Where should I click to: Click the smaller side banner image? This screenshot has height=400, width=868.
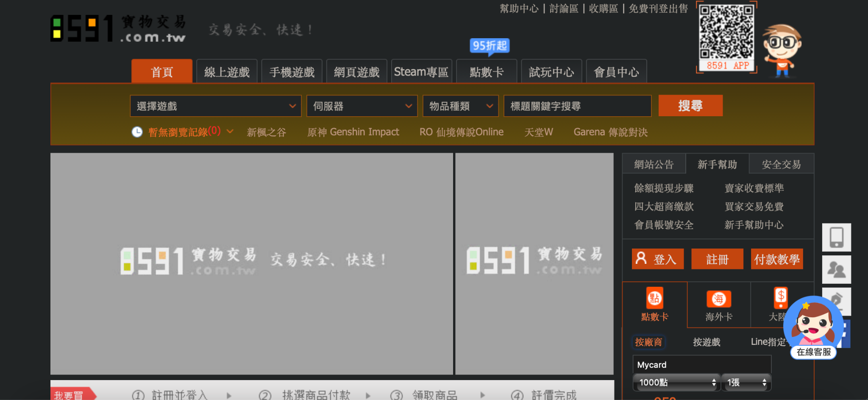[x=534, y=263]
